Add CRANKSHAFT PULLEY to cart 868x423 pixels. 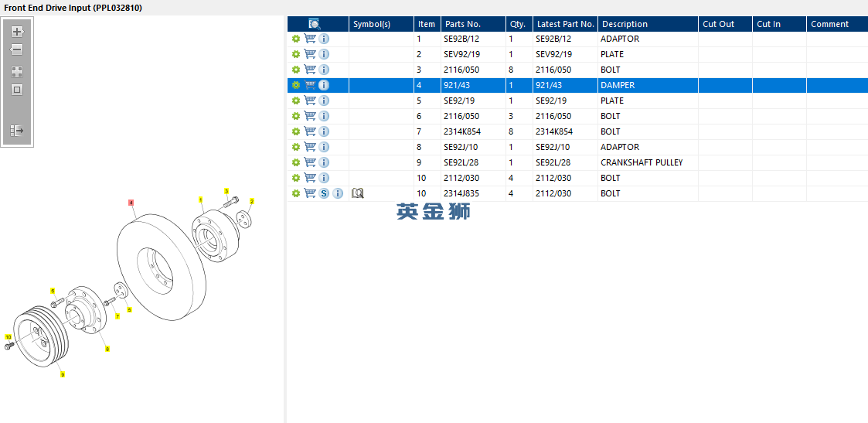coord(310,162)
